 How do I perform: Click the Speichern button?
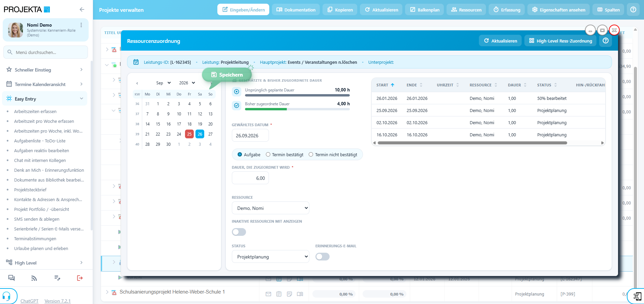(x=227, y=75)
